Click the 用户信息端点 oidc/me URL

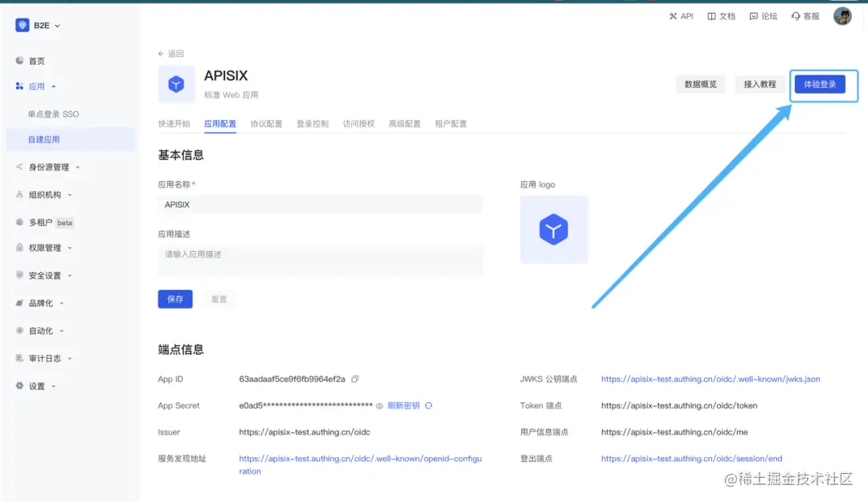674,432
